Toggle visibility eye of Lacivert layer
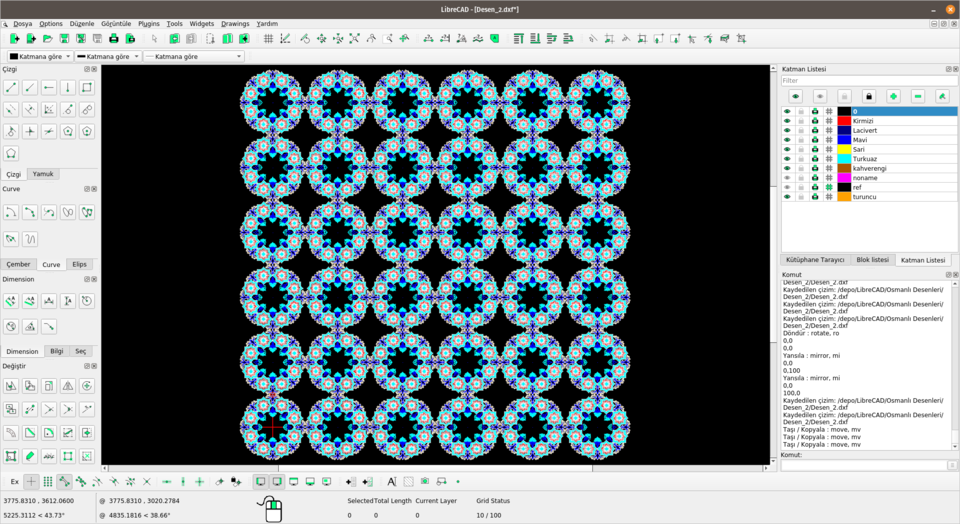 pos(787,130)
